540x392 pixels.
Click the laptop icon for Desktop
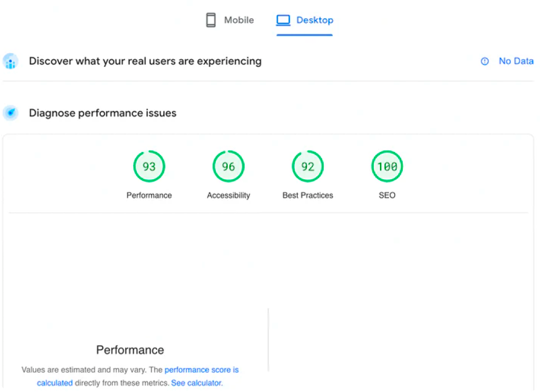[x=283, y=20]
